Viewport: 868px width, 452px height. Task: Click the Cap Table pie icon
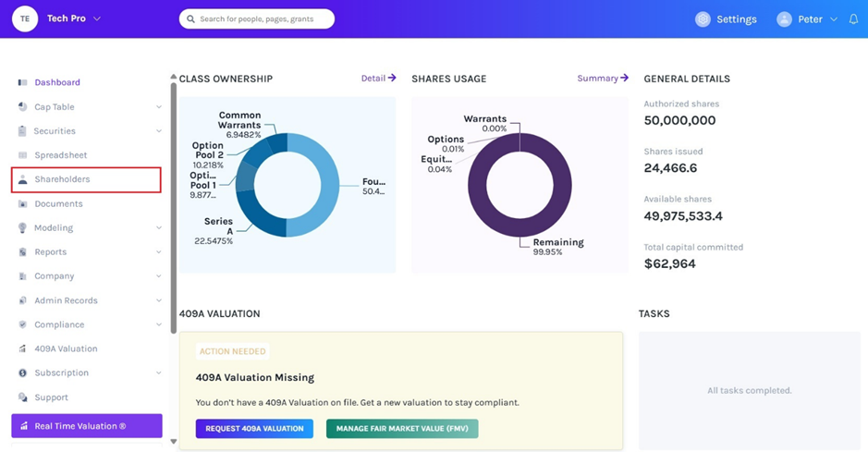point(22,107)
